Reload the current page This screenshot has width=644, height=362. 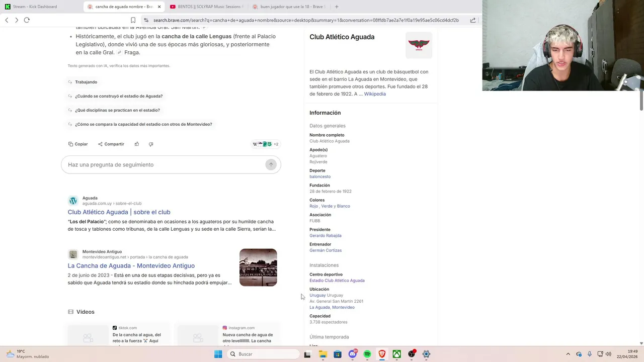27,20
